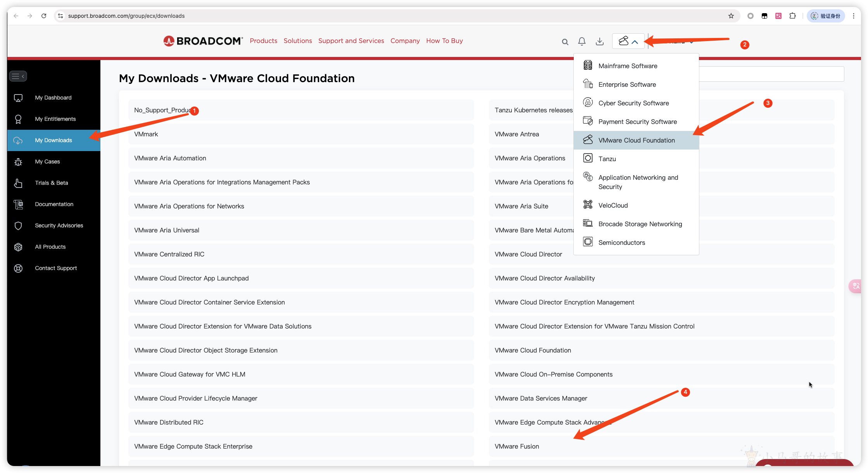Click the VeloCloud icon

click(588, 205)
